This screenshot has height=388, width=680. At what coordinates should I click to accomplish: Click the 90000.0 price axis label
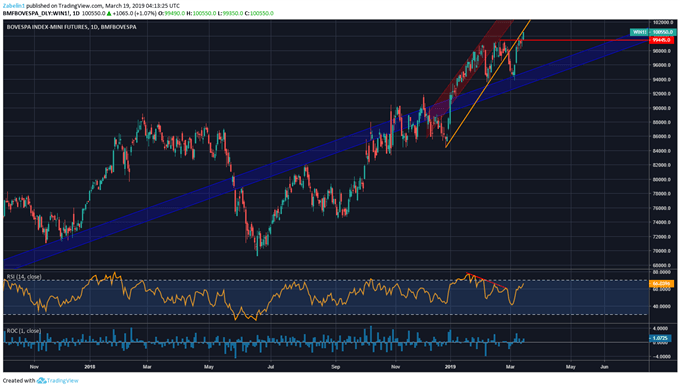[x=663, y=108]
